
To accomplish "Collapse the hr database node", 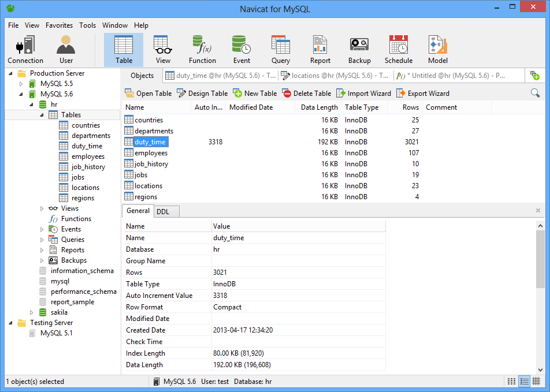I will 32,104.
